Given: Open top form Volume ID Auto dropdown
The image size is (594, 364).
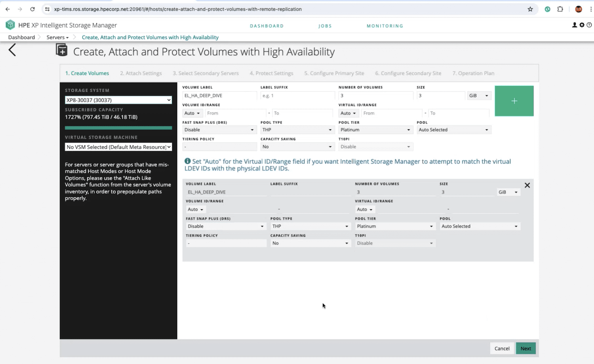Looking at the screenshot, I should (192, 113).
